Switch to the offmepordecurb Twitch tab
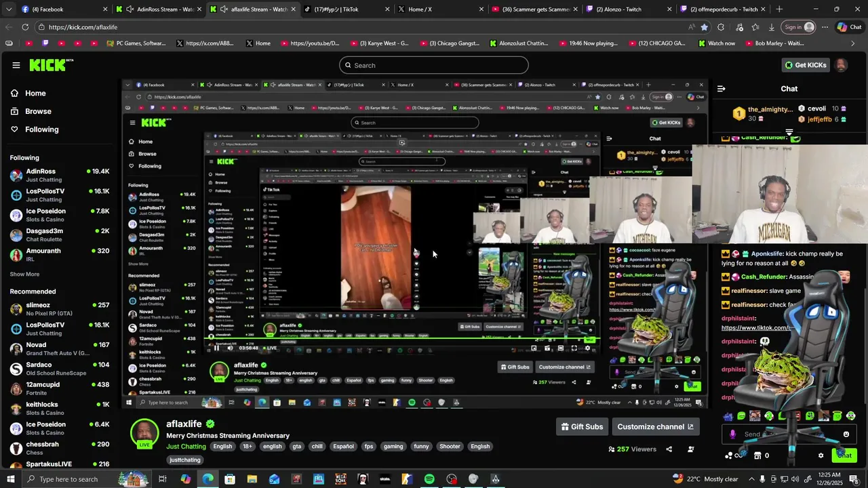Viewport: 868px width, 488px height. pyautogui.click(x=722, y=9)
